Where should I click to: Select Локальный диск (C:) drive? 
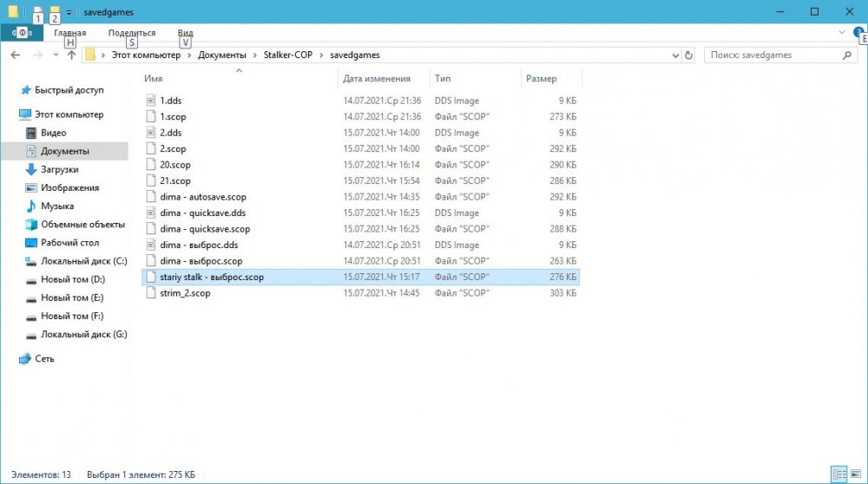coord(83,260)
